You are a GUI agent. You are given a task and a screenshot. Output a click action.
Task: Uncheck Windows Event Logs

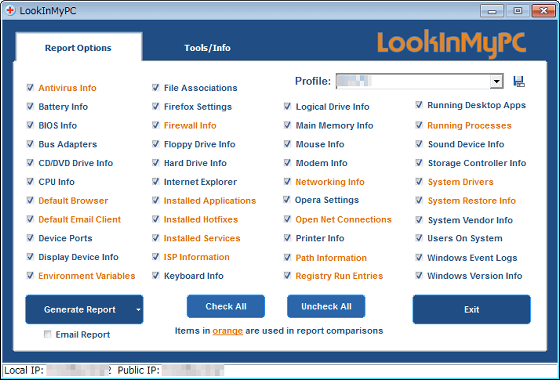pyautogui.click(x=419, y=257)
